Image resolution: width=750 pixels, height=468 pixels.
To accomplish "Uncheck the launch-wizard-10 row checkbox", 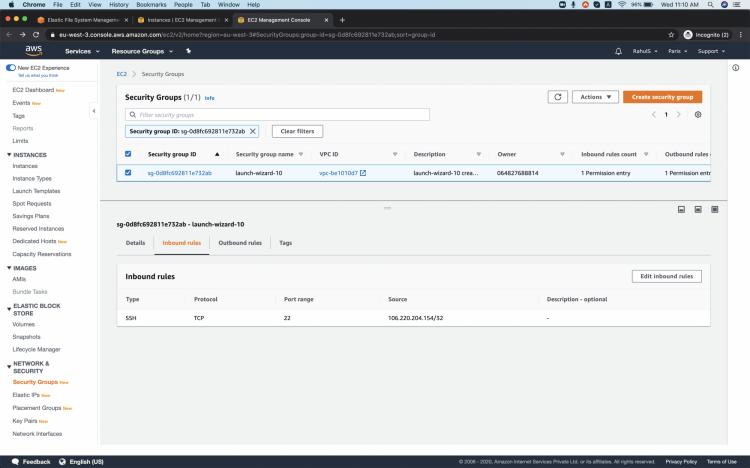I will coord(127,173).
